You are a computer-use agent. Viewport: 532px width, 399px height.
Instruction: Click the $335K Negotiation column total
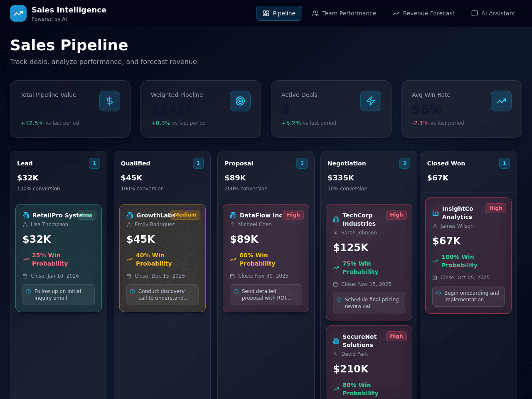(341, 178)
